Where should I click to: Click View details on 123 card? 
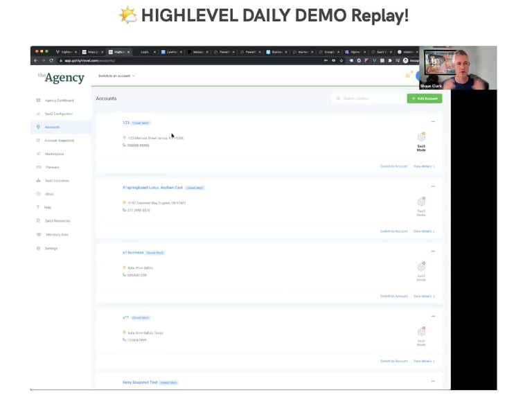click(424, 166)
